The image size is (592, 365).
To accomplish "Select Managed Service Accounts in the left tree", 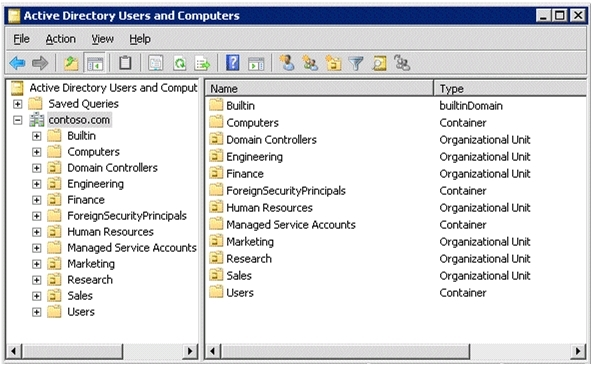I will pos(132,248).
